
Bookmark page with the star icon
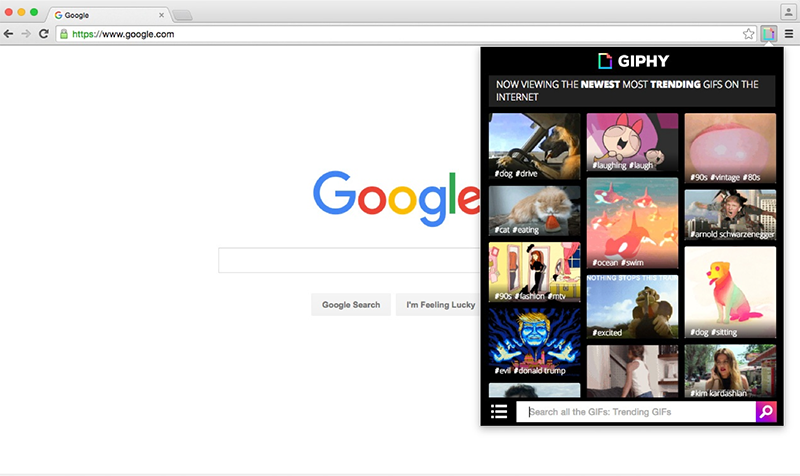(748, 34)
